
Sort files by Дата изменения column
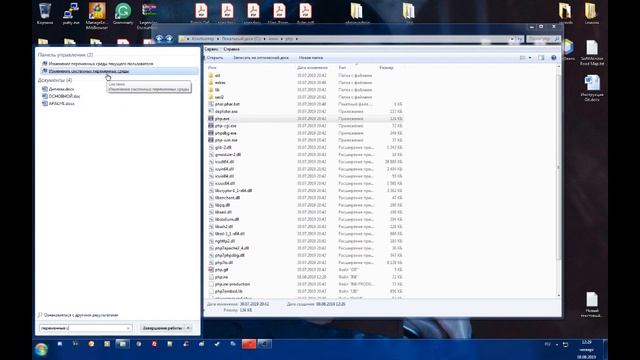pos(312,67)
